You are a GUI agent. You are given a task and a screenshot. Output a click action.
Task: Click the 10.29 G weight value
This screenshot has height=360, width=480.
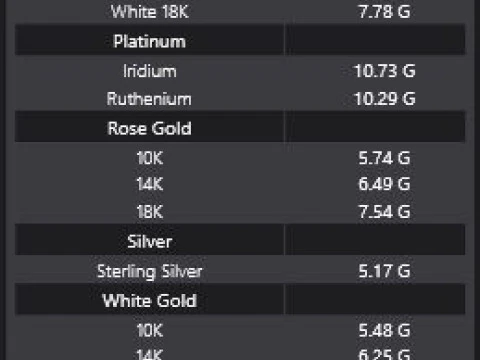(384, 99)
